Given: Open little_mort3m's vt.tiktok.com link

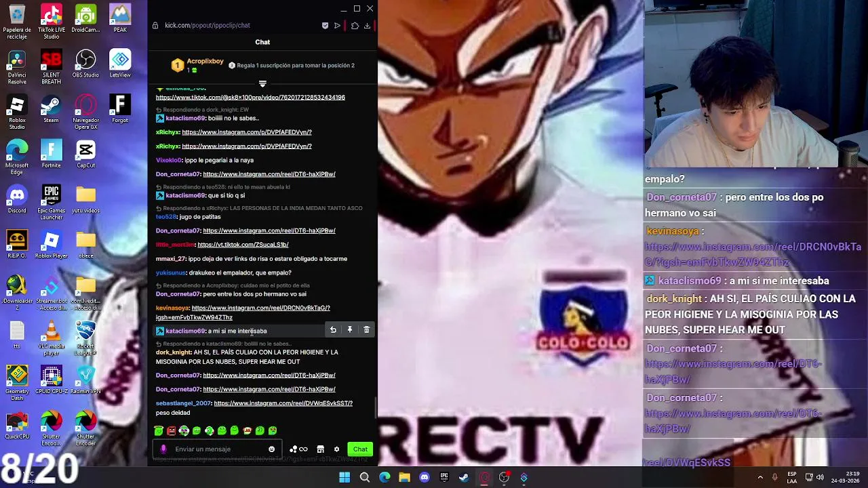Looking at the screenshot, I should pos(243,245).
